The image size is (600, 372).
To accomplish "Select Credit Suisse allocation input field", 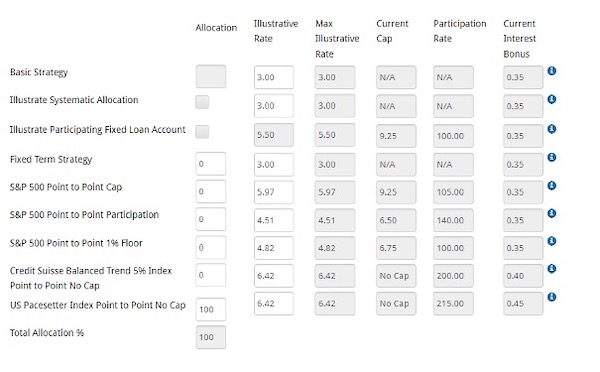I will [210, 275].
